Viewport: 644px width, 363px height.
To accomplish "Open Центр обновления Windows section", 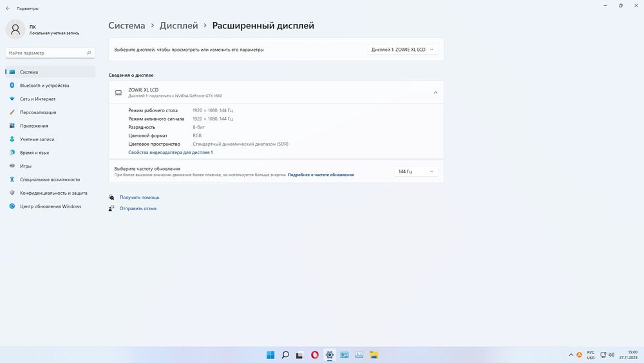I will point(50,206).
